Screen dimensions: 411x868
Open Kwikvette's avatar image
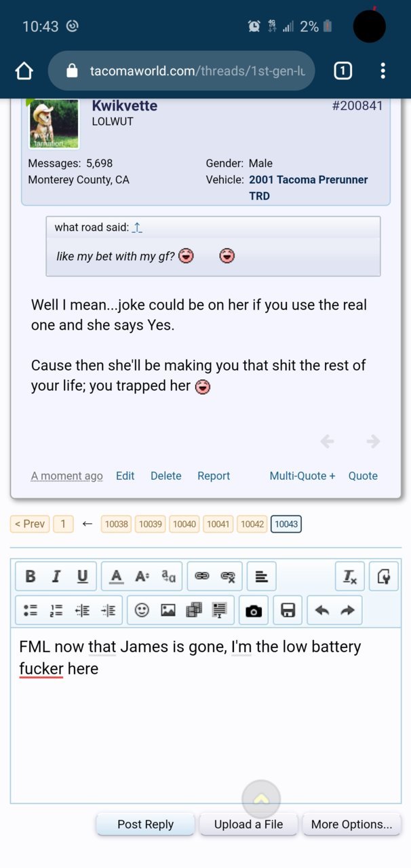point(54,124)
